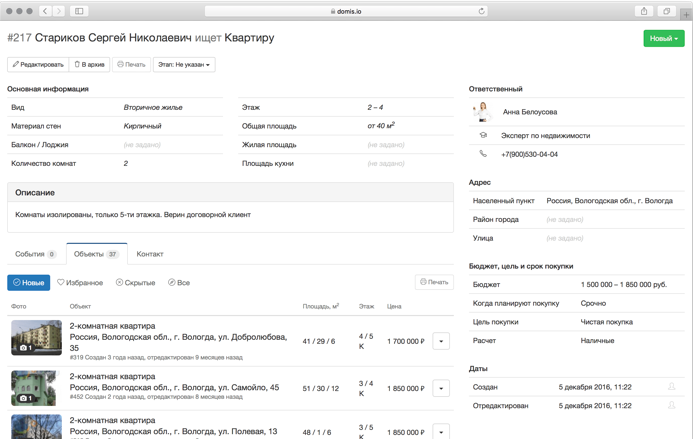This screenshot has width=693, height=439.
Task: Open actions dropdown for ул. Добролюбова apartment
Action: pyautogui.click(x=441, y=341)
